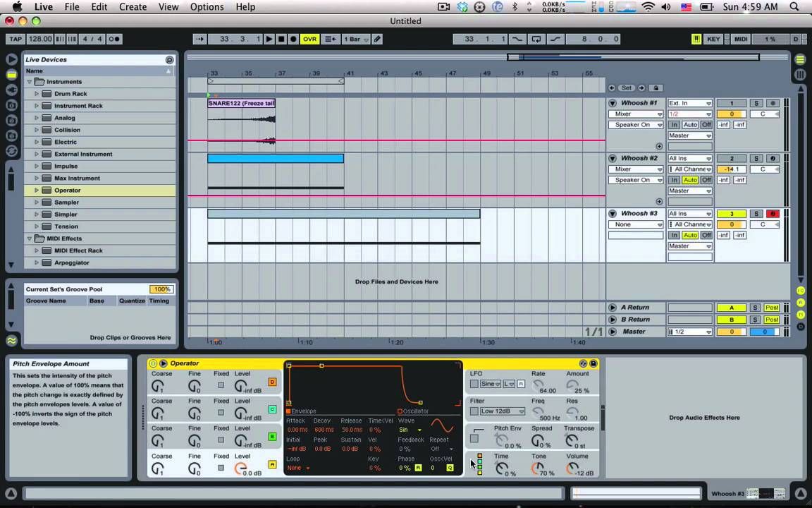Select Sampler in the device list

tap(66, 202)
